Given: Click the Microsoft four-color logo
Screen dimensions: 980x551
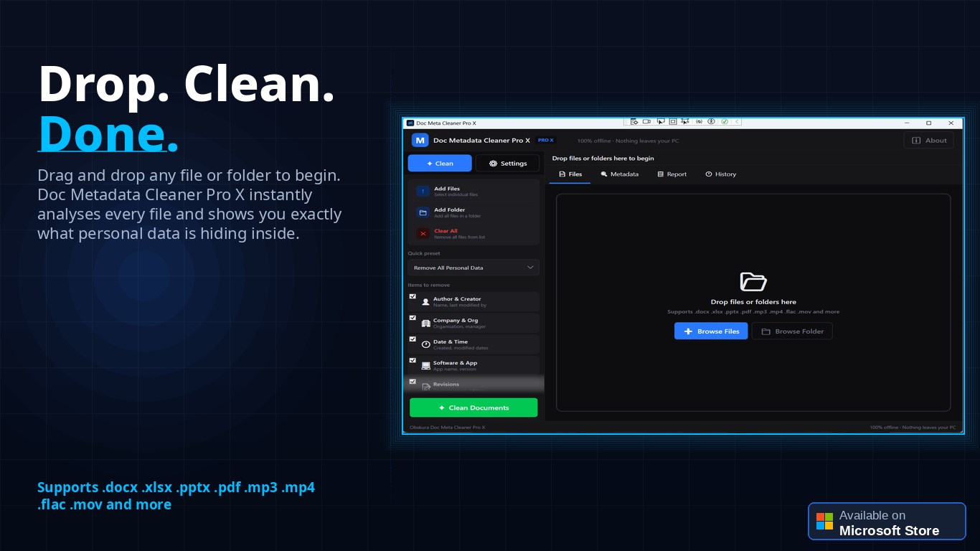Looking at the screenshot, I should coord(825,521).
